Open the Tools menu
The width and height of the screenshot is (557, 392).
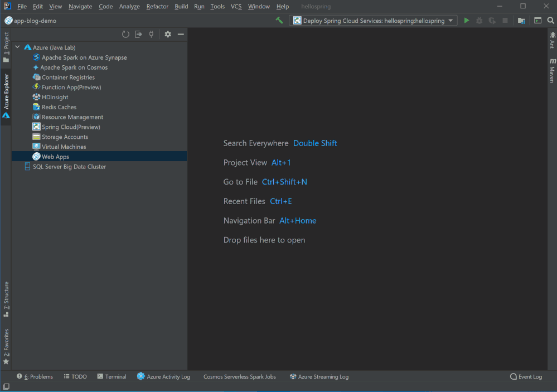click(217, 6)
